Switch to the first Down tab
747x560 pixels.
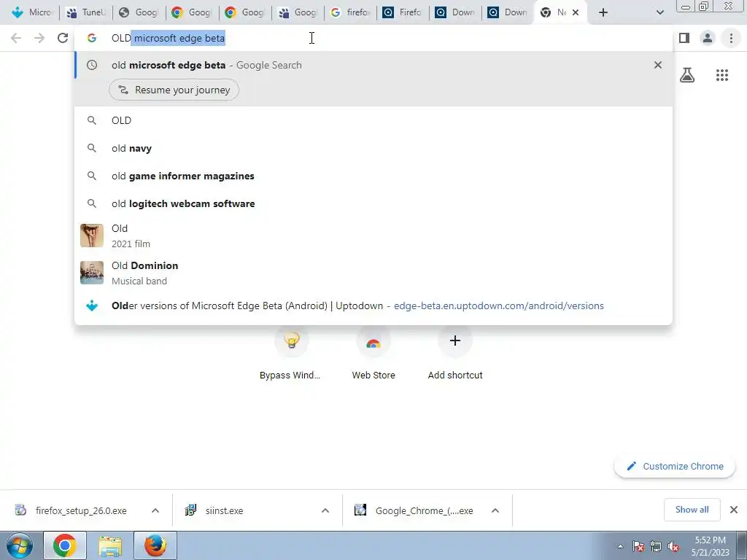[455, 12]
